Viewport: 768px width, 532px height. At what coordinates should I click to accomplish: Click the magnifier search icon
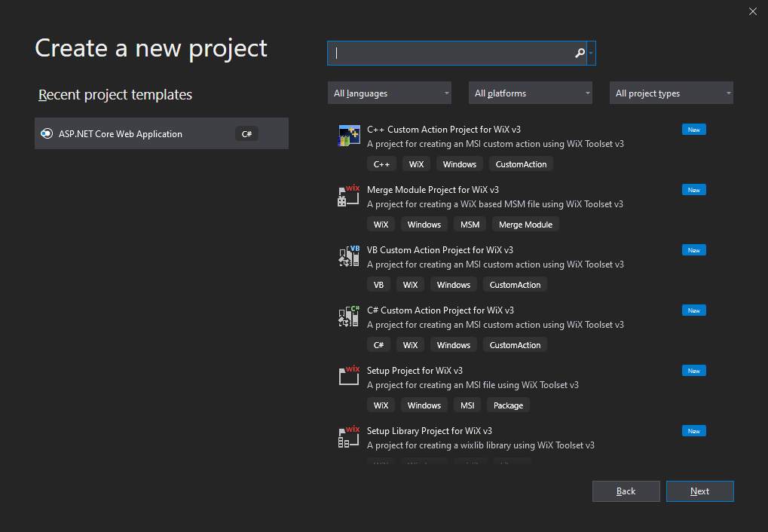[580, 54]
